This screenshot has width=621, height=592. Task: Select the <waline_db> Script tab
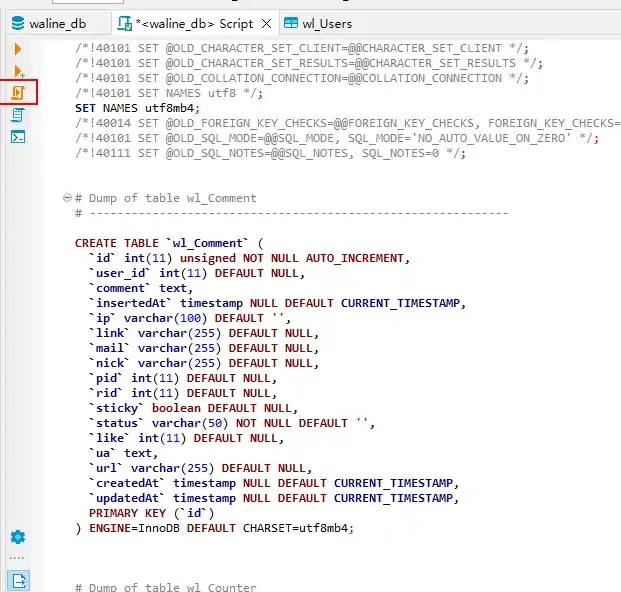194,24
